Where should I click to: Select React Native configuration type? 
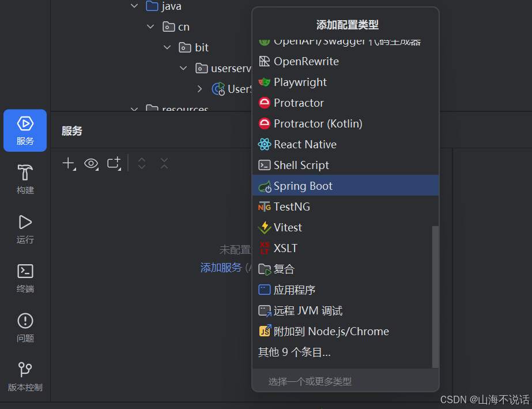tap(345, 144)
